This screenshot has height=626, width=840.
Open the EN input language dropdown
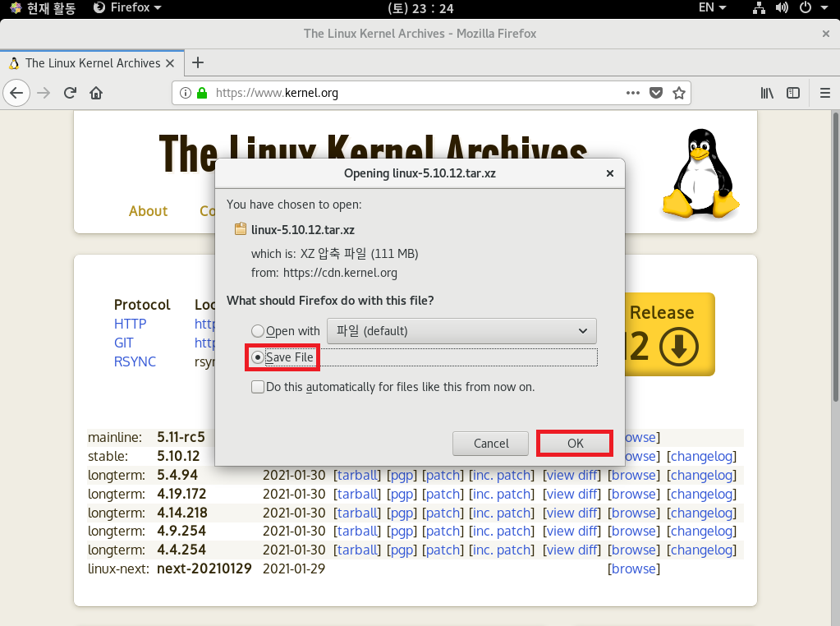pos(712,7)
